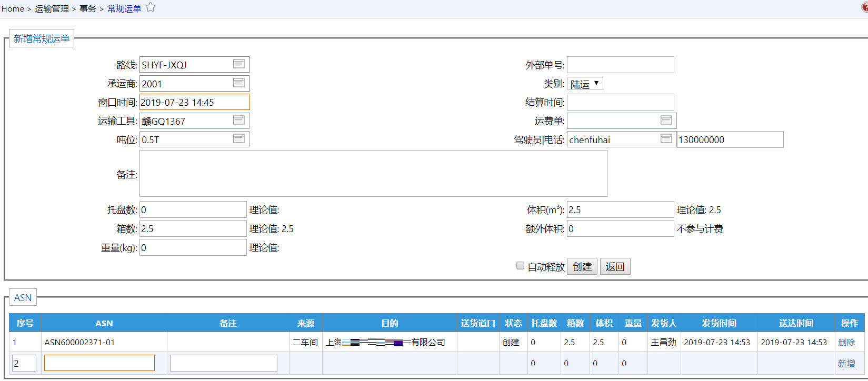Click the sequence number input showing 2

coord(24,363)
